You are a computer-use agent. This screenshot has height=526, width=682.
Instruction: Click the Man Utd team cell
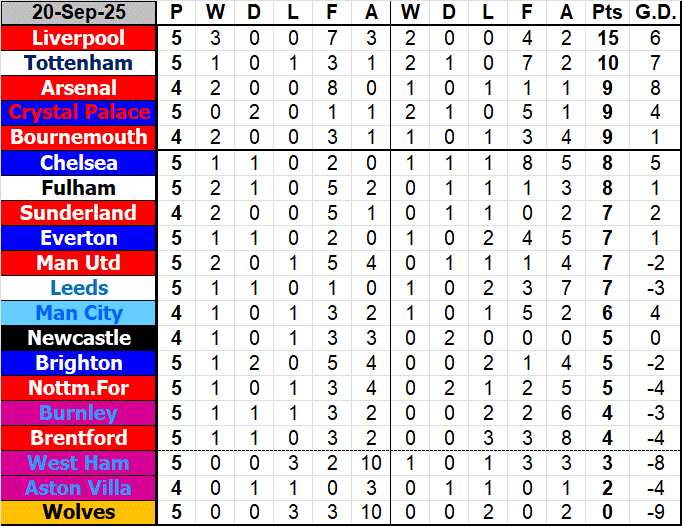[79, 263]
